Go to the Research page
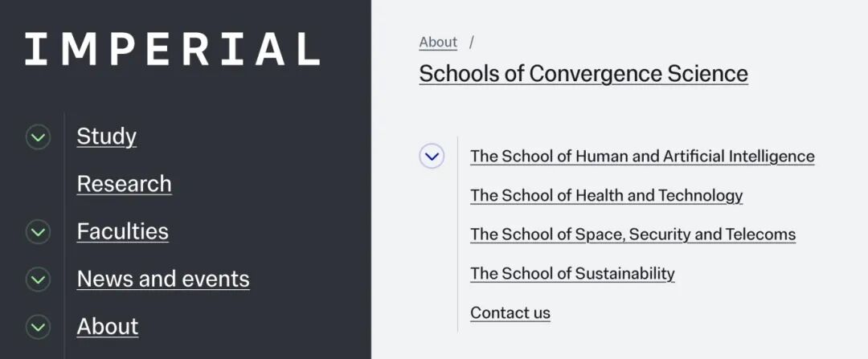 [x=124, y=184]
